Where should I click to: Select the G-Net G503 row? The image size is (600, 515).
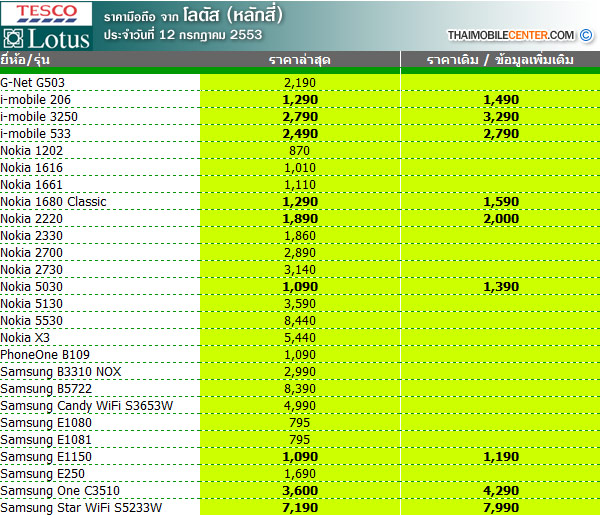(x=300, y=83)
